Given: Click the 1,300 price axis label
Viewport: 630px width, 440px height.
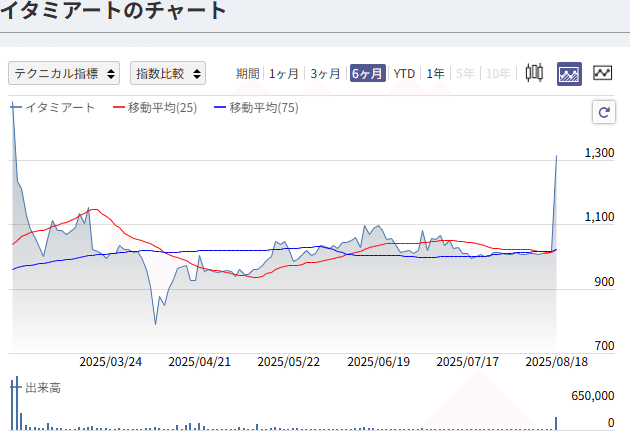Looking at the screenshot, I should [599, 153].
